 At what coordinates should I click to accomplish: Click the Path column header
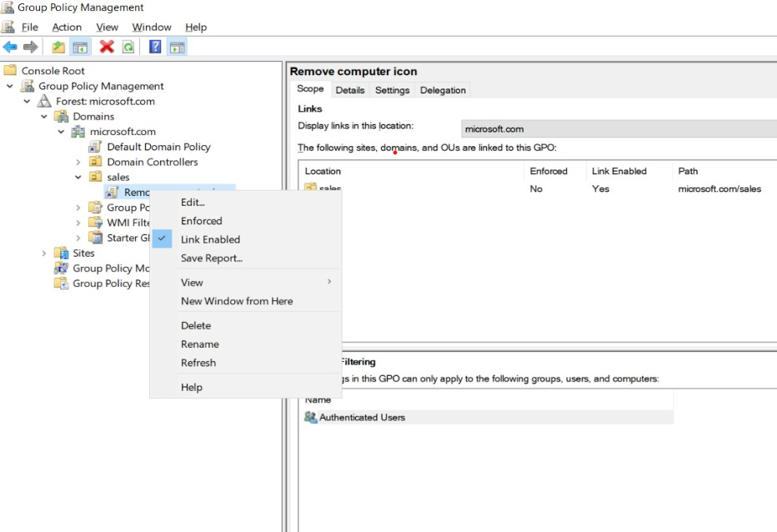(x=724, y=171)
